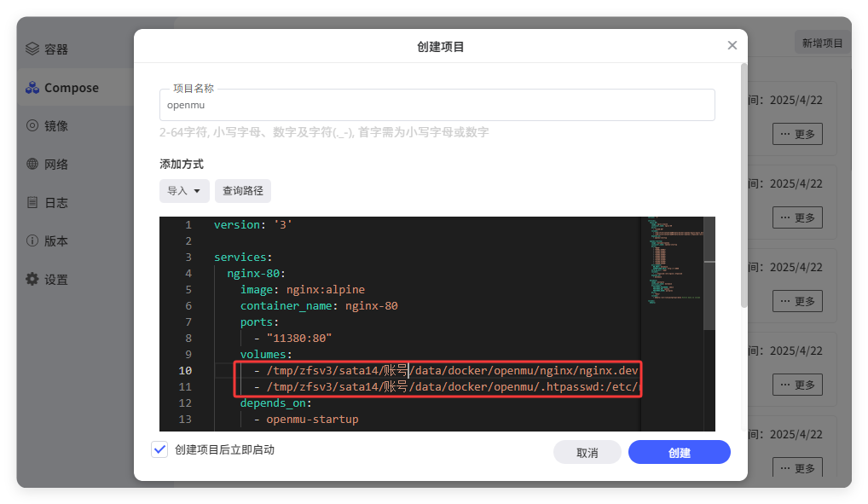
Task: Click the 取消 button
Action: point(587,453)
